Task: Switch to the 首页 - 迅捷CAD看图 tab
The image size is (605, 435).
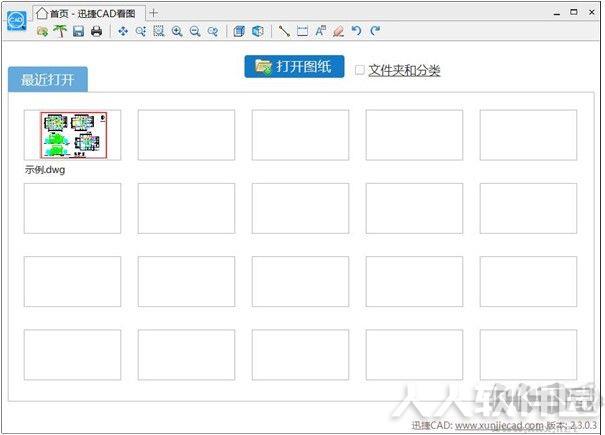Action: point(90,14)
